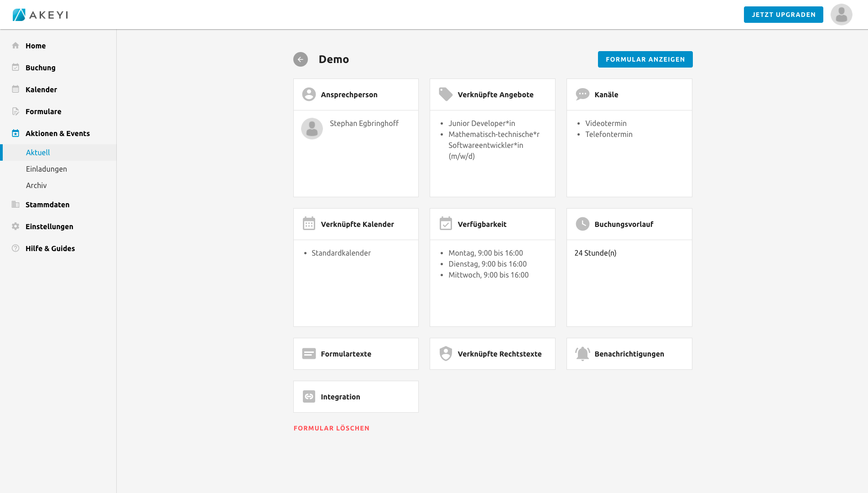Viewport: 868px width, 493px height.
Task: Open the user profile avatar menu
Action: coord(841,15)
